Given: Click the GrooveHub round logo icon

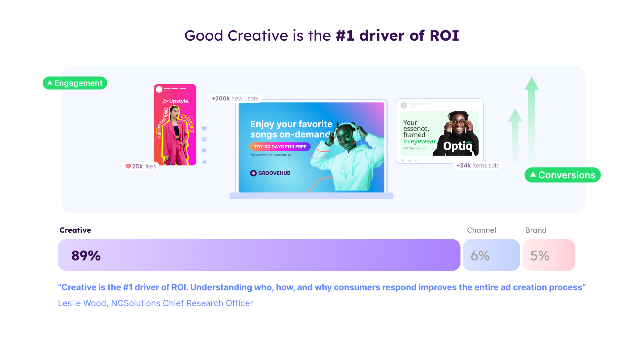Looking at the screenshot, I should point(253,173).
